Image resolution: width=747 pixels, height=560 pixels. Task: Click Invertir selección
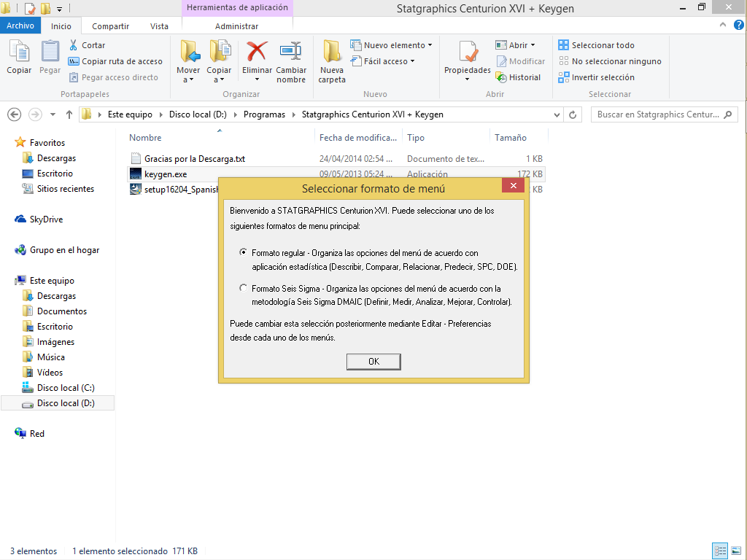[597, 77]
